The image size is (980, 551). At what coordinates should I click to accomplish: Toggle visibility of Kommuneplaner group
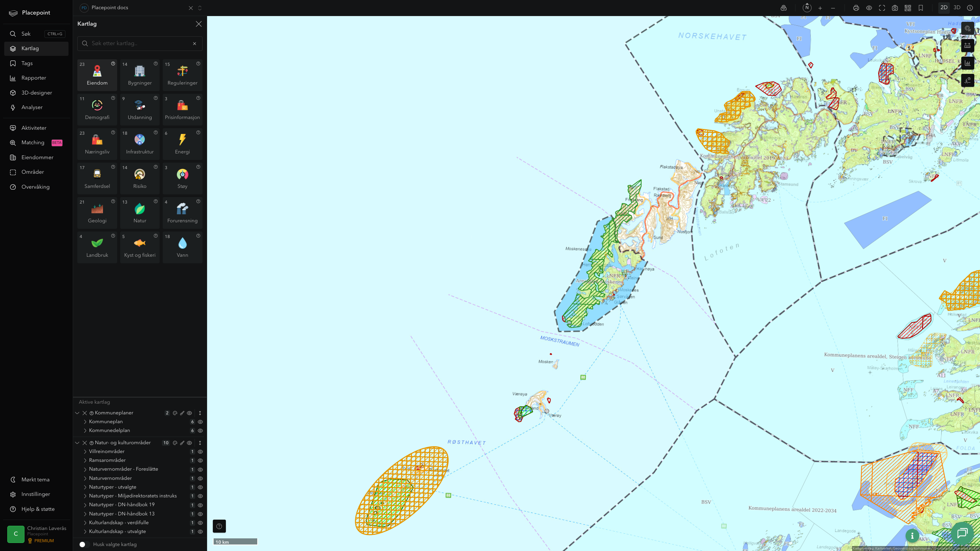coord(189,413)
